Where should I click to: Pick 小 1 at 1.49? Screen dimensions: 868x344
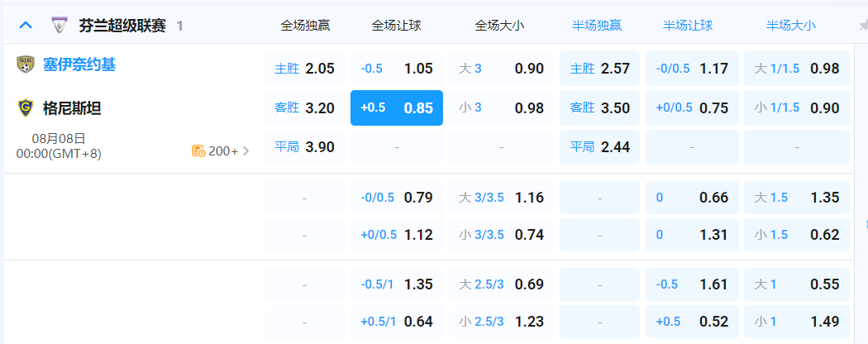[797, 322]
